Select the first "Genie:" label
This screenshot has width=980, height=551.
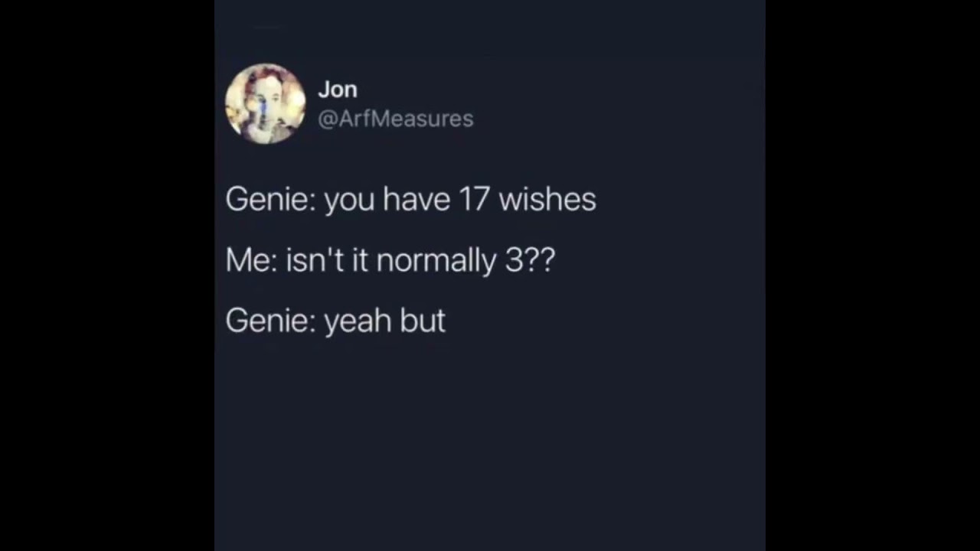[271, 199]
